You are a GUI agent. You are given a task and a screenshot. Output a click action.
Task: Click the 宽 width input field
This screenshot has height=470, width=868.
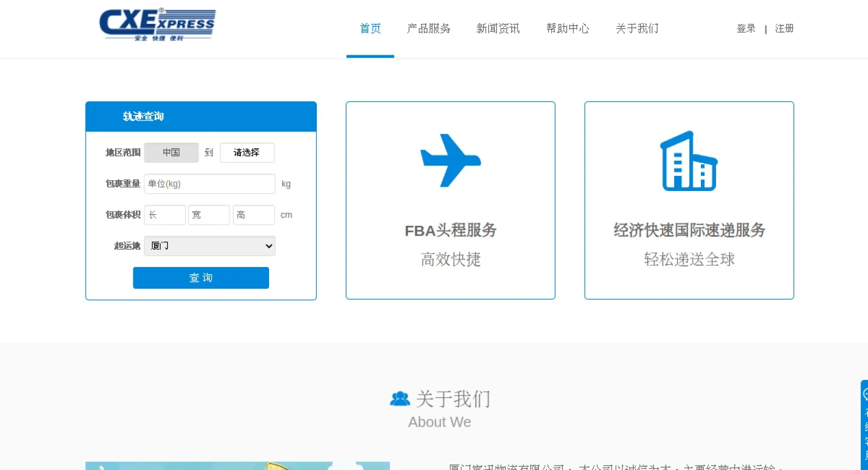[x=209, y=215]
